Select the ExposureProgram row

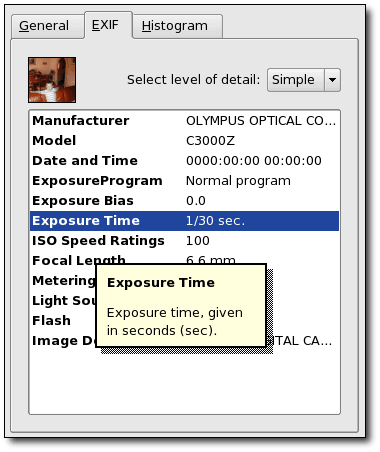184,181
